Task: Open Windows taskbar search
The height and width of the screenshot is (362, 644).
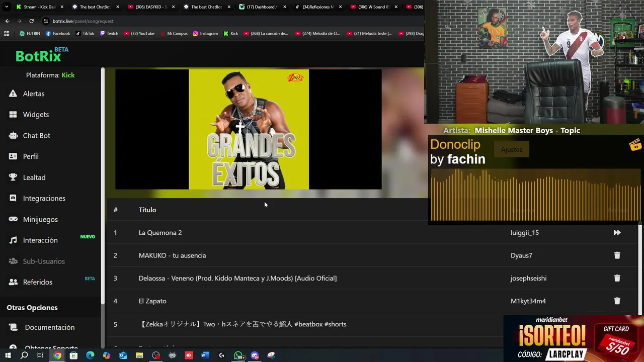Action: click(24, 355)
